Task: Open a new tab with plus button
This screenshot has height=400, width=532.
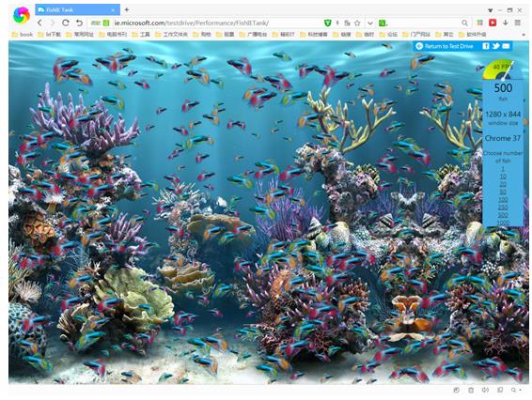Action: pyautogui.click(x=127, y=9)
